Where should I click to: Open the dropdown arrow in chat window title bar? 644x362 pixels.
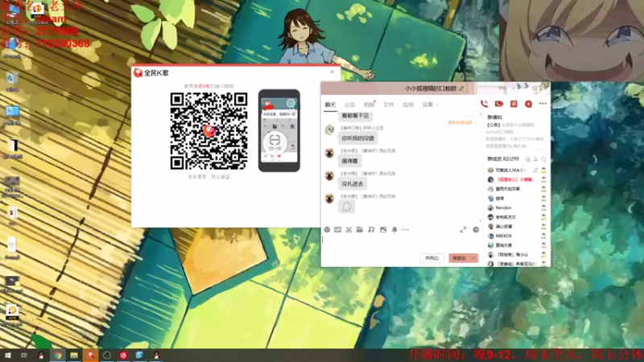(514, 88)
